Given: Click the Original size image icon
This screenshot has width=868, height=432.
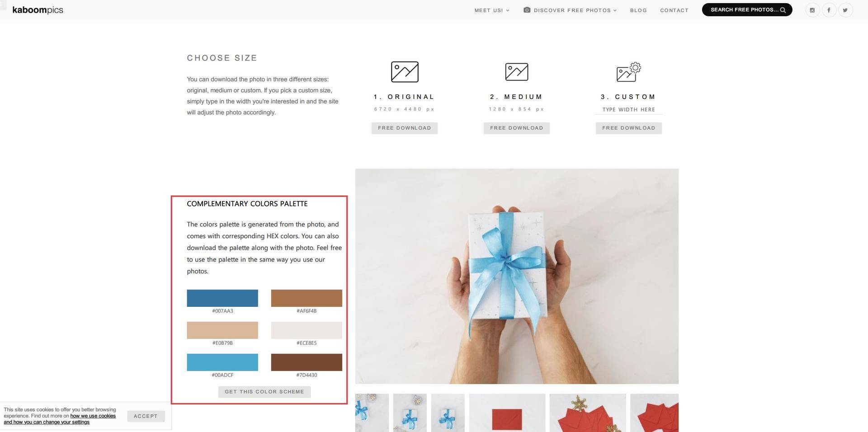Looking at the screenshot, I should [405, 72].
